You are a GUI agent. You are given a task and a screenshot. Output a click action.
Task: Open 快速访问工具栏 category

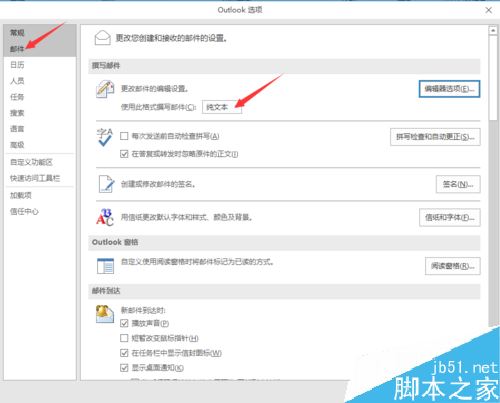[40, 178]
